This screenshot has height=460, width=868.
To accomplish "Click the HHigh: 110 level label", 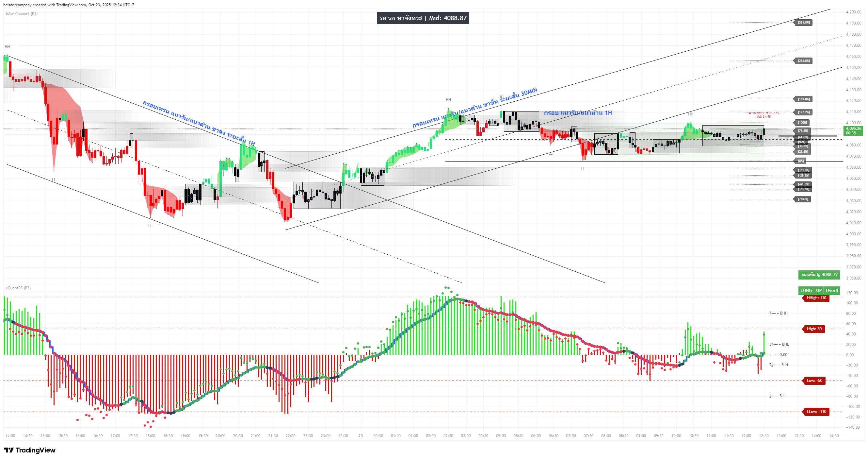I will pos(816,298).
